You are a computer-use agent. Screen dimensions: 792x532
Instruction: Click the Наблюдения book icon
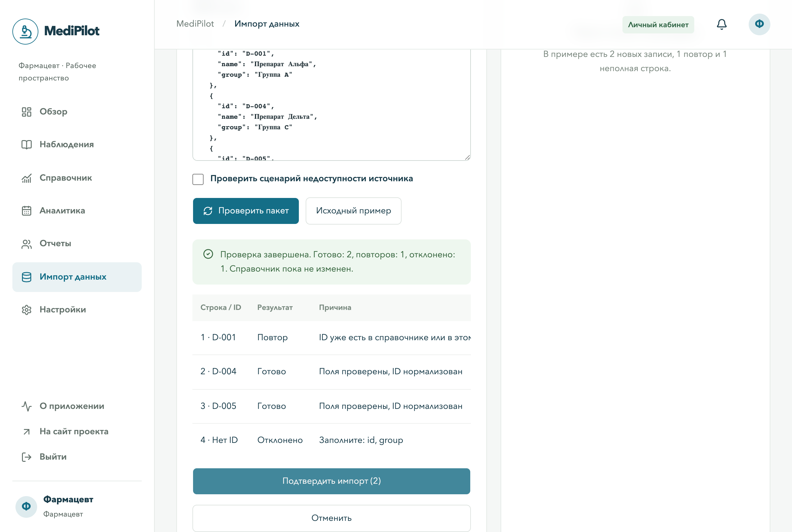click(27, 144)
